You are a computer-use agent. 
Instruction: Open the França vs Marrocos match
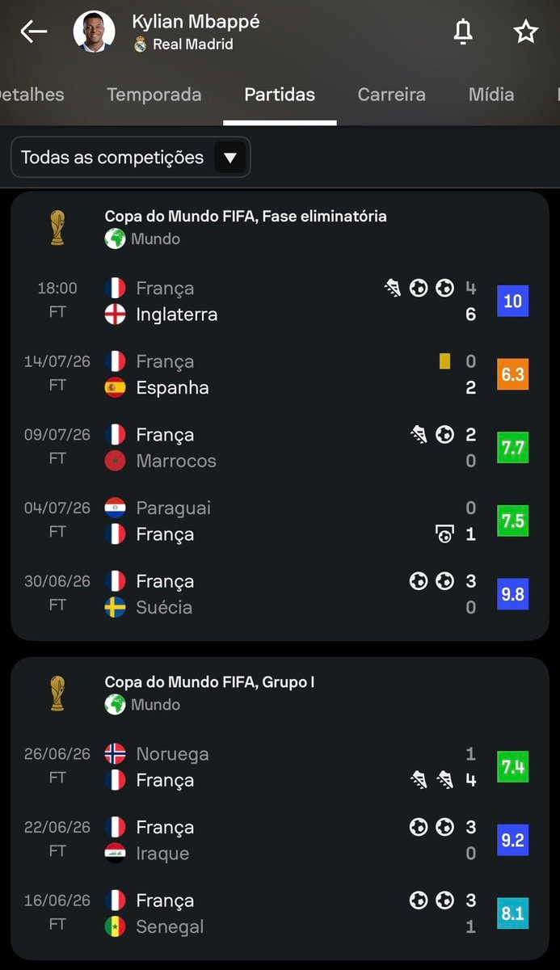(280, 447)
